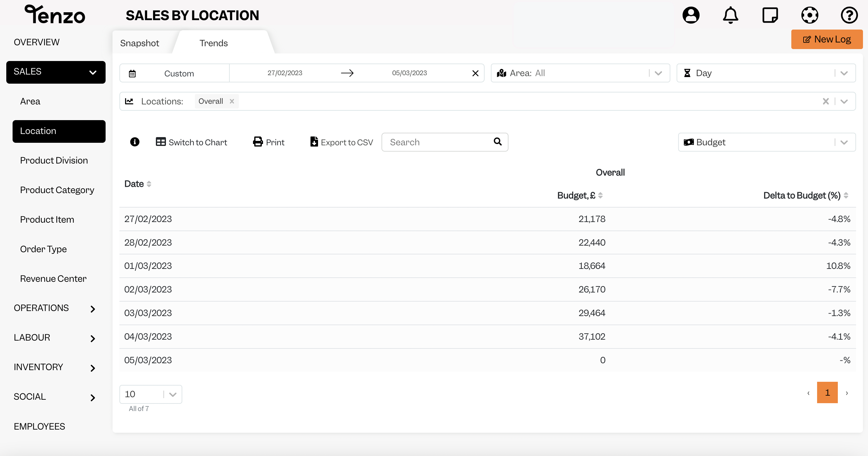Click the calendar icon beside Custom
Viewport: 868px width, 456px height.
(x=132, y=74)
